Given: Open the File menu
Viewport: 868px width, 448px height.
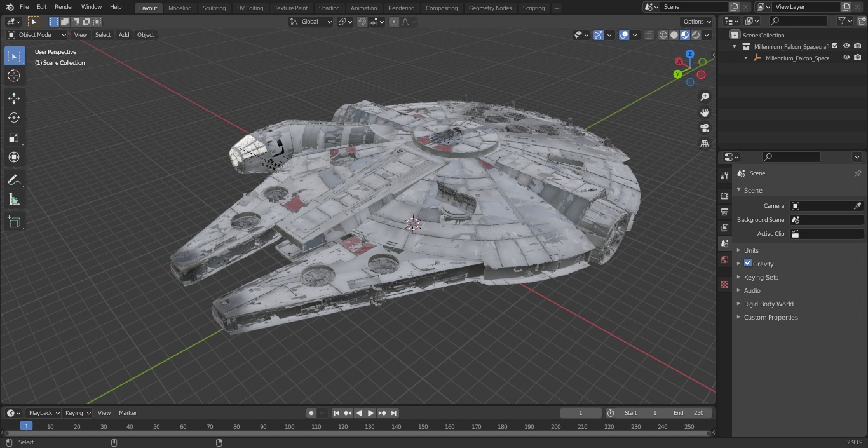Looking at the screenshot, I should point(24,7).
